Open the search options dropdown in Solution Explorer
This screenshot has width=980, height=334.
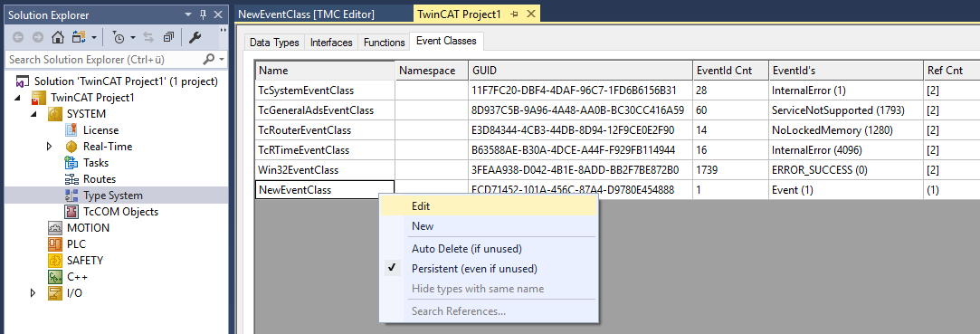pos(223,60)
